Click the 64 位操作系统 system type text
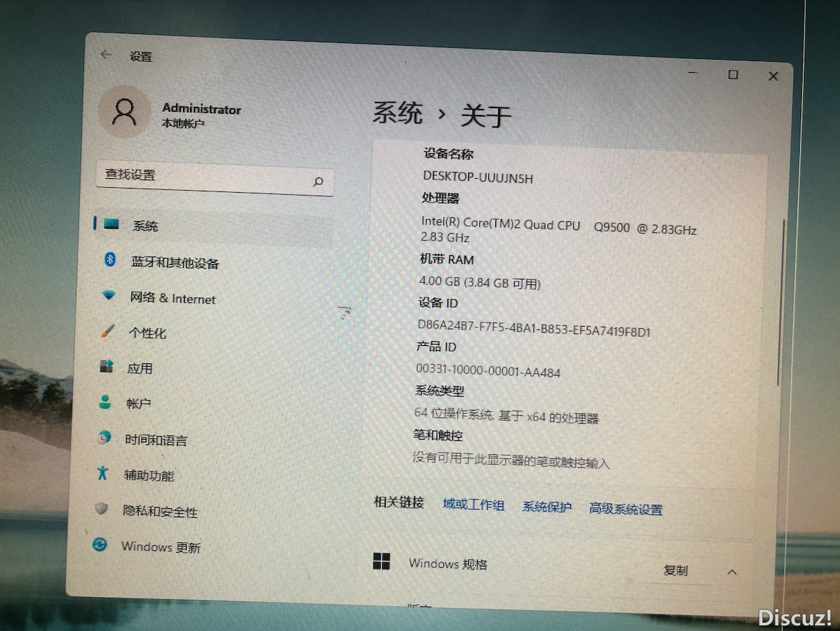Screen dimensions: 840x631 506,415
